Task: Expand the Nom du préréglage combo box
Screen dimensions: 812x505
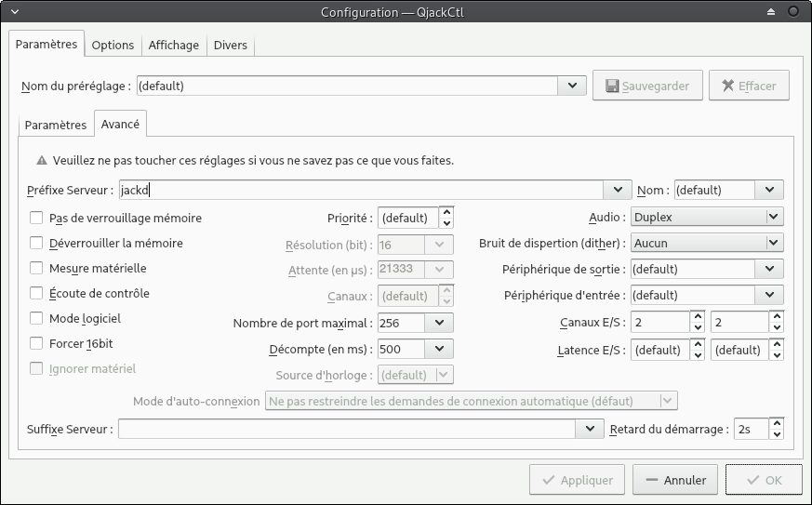Action: tap(571, 86)
